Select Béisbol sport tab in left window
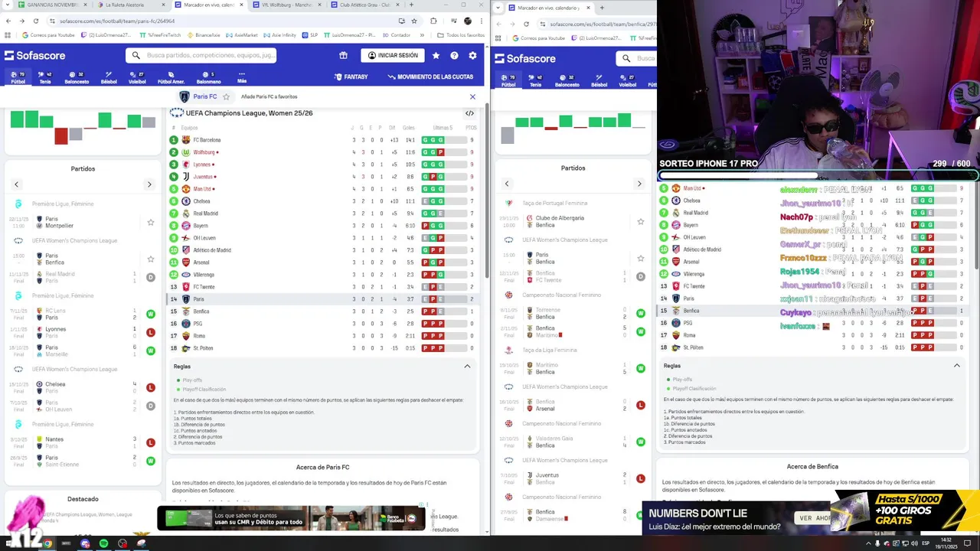Viewport: 980px width, 551px height. (109, 78)
